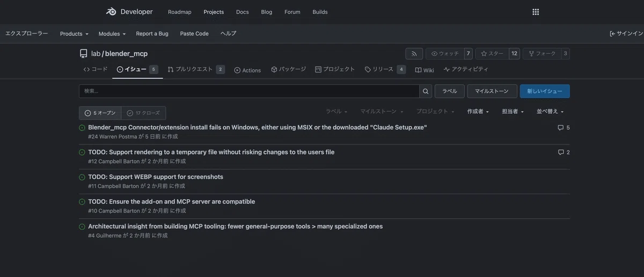
Task: Click the blender_mcp repository name link
Action: click(126, 54)
